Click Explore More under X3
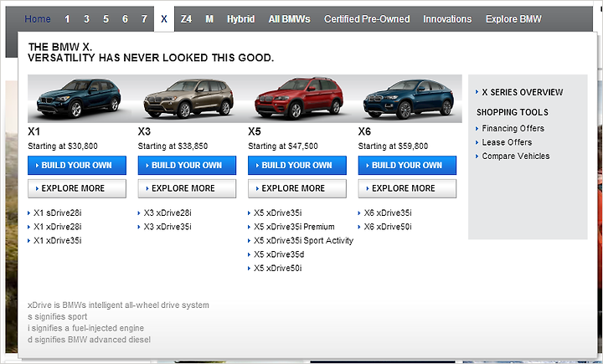Viewport: 603px width, 364px height. 187,188
